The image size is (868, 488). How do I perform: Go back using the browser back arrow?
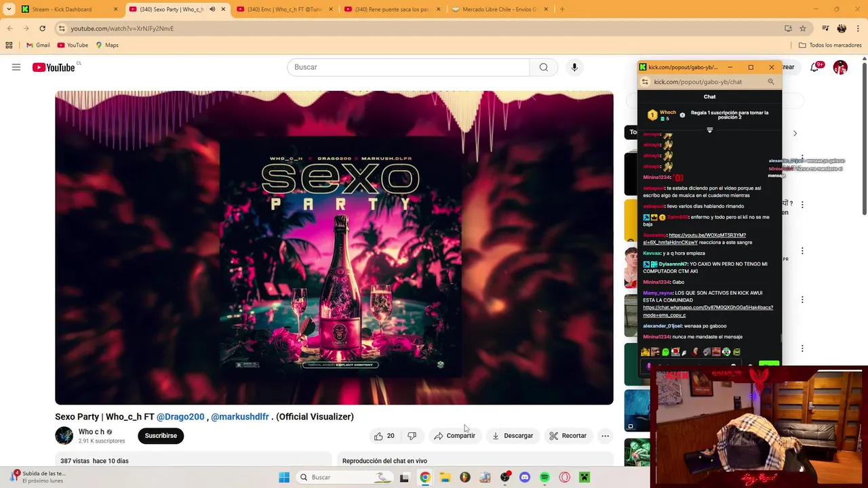click(x=10, y=28)
